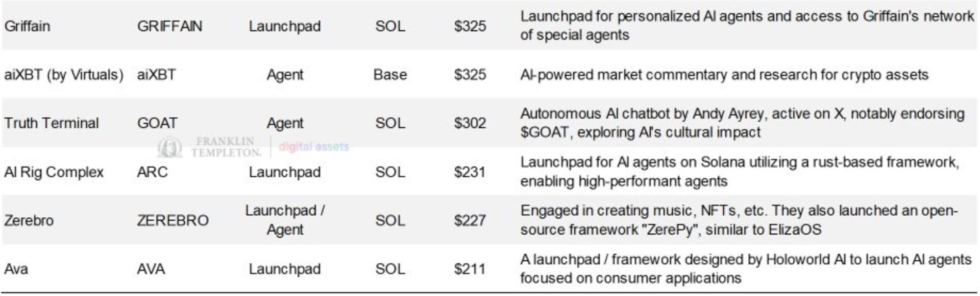This screenshot has width=980, height=296.
Task: Select the AI Rig Complex name cell
Action: 54,172
